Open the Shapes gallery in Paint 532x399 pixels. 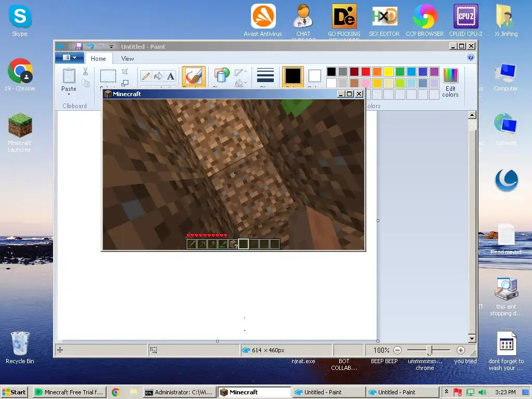(221, 75)
